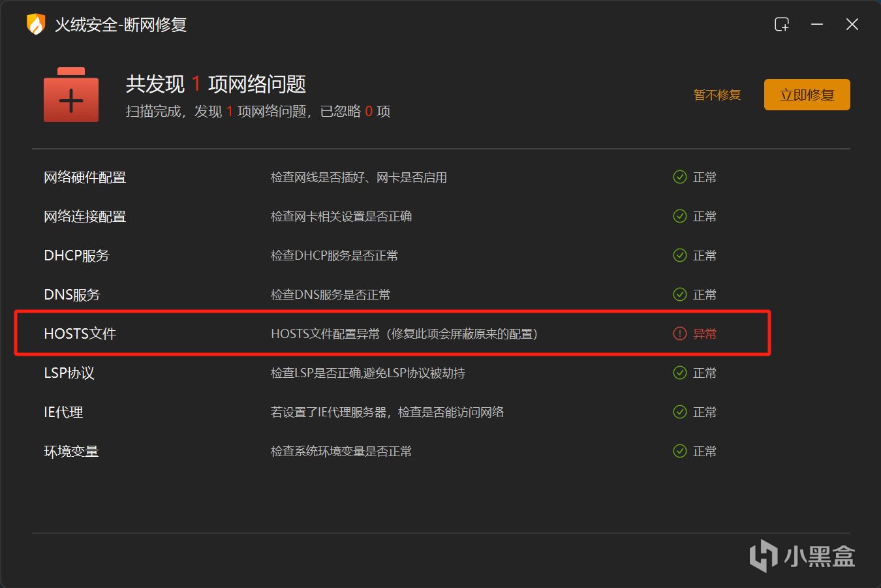Viewport: 881px width, 588px height.
Task: Close the Huorong network repair window
Action: click(852, 24)
